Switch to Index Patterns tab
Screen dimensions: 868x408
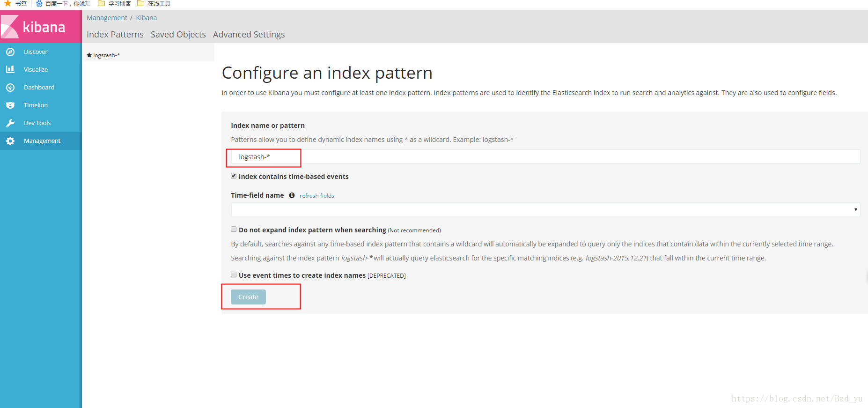(115, 35)
